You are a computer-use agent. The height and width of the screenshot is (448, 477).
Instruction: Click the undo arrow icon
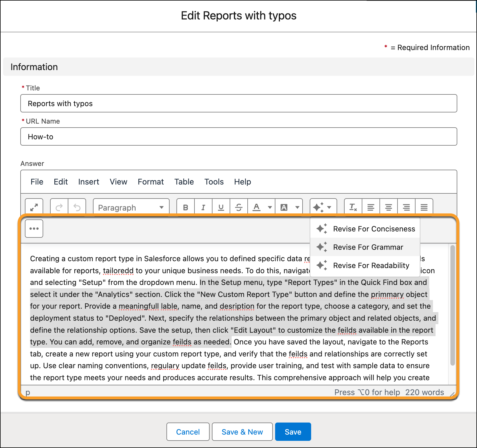(x=77, y=207)
